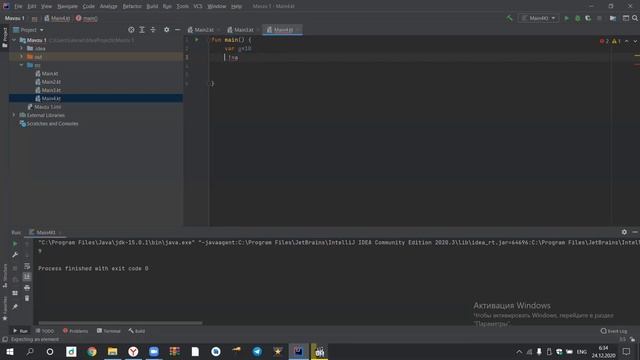Open the Run panel wrench settings icon
Viewport: 640px width, 360px height.
click(15, 255)
